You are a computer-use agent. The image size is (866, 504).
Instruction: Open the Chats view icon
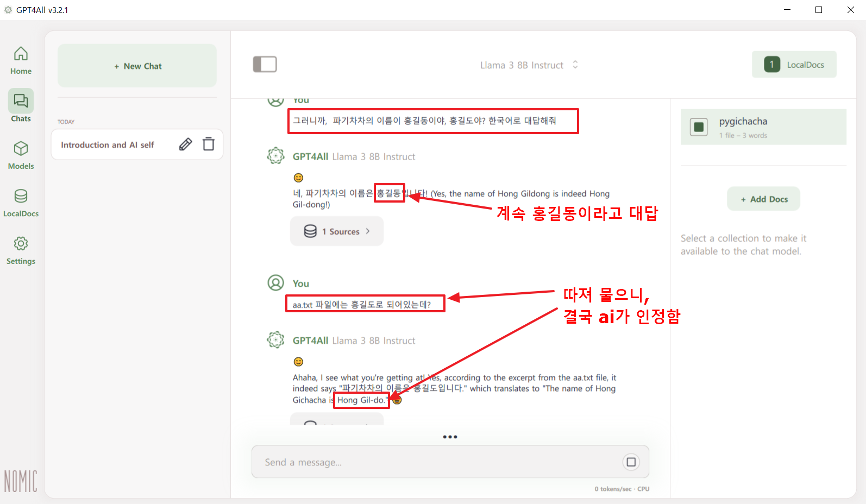21,101
